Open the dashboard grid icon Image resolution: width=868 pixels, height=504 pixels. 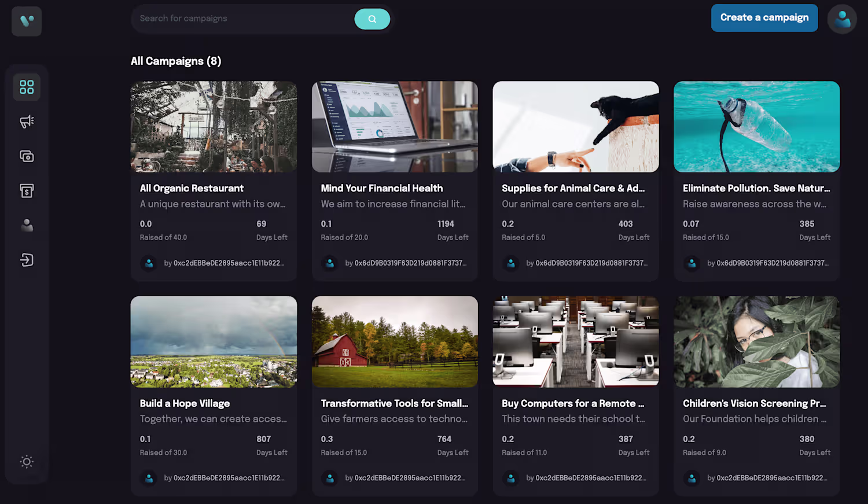[x=27, y=87]
